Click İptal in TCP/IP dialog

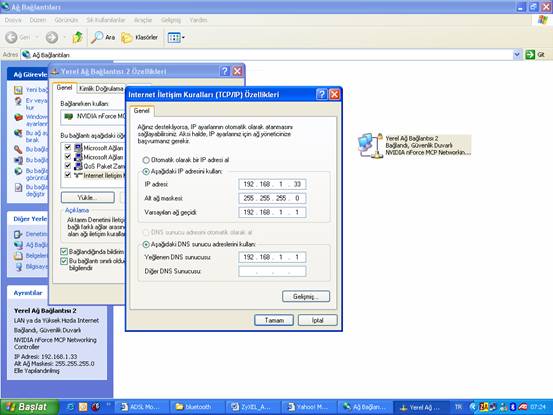click(317, 320)
